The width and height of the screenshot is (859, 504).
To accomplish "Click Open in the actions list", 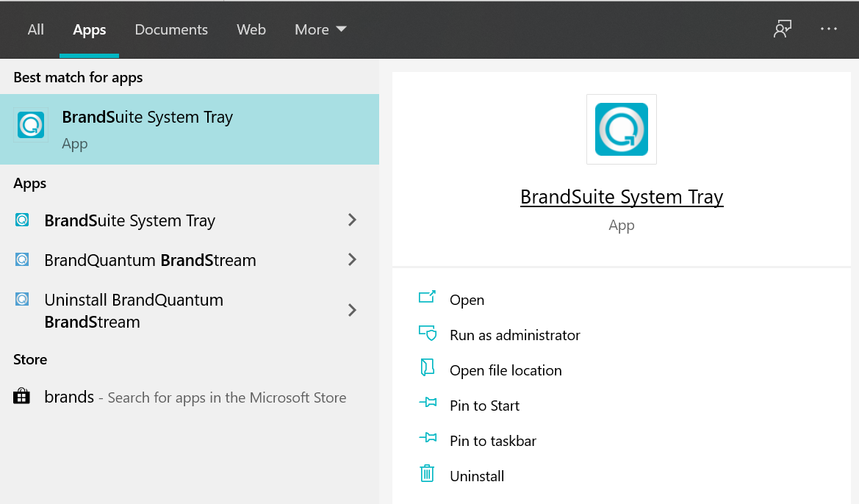I will [467, 300].
